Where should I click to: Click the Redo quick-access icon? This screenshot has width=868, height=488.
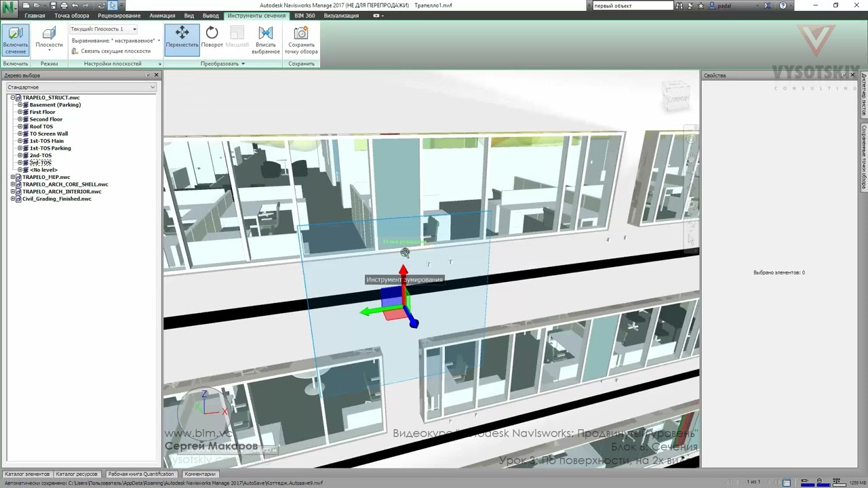(85, 5)
